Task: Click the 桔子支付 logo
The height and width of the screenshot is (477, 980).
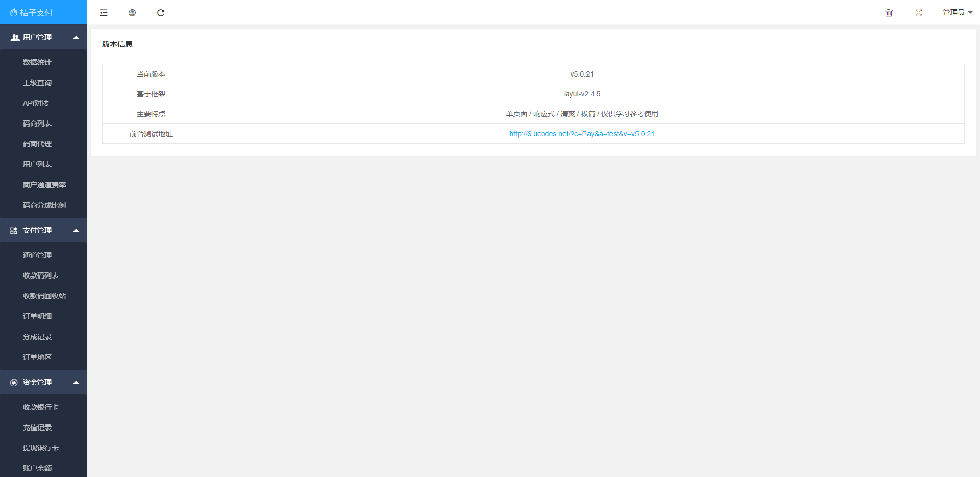Action: pyautogui.click(x=32, y=12)
